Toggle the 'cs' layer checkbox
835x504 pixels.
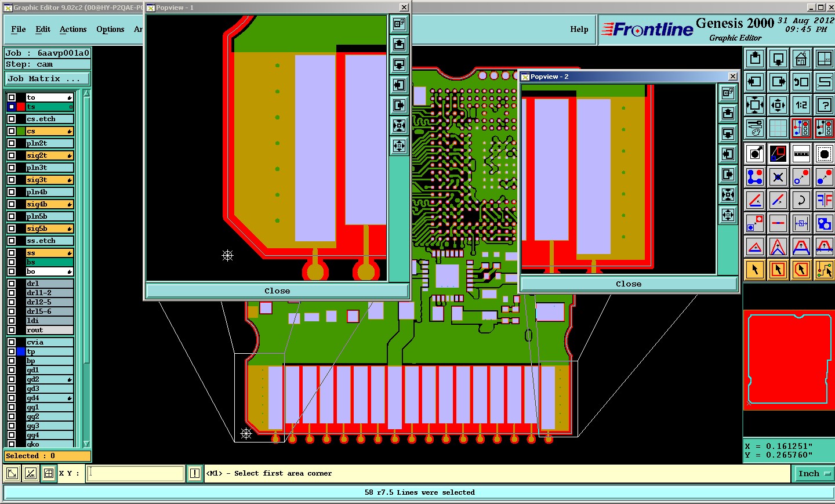coord(12,131)
